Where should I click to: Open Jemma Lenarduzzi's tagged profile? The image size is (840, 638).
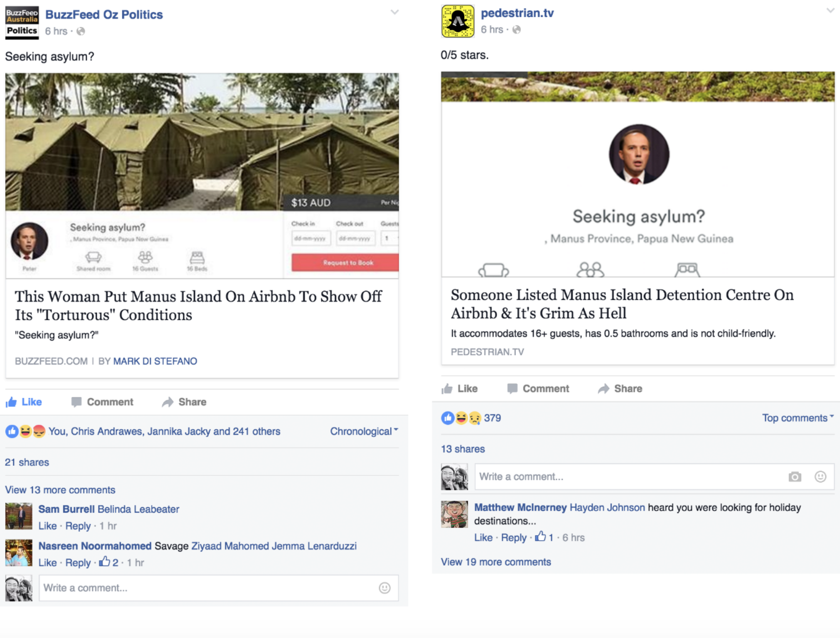coord(315,546)
